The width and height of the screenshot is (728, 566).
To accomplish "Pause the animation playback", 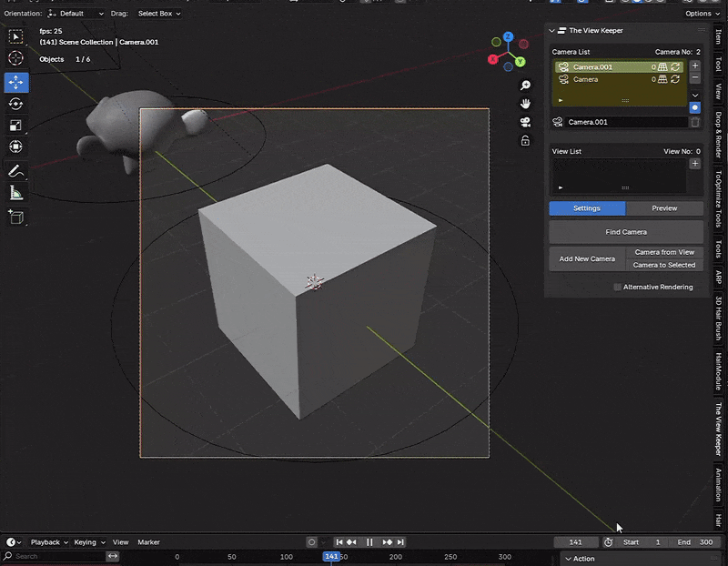I will (x=369, y=541).
